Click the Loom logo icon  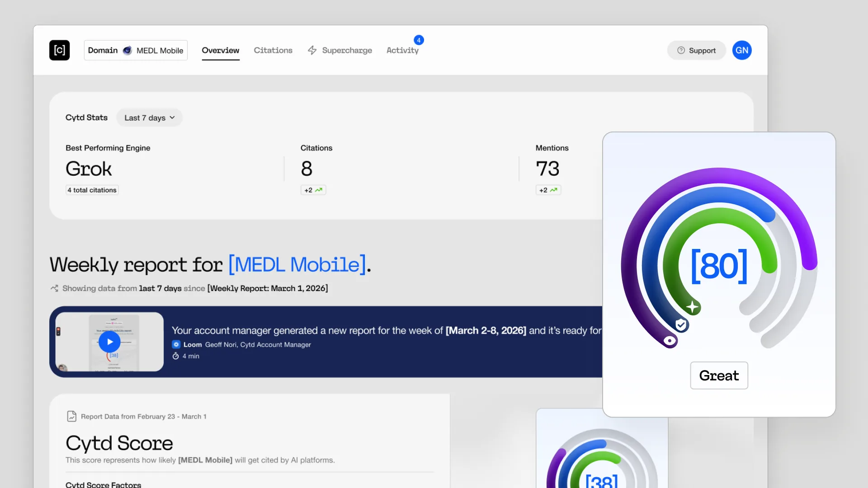click(176, 344)
